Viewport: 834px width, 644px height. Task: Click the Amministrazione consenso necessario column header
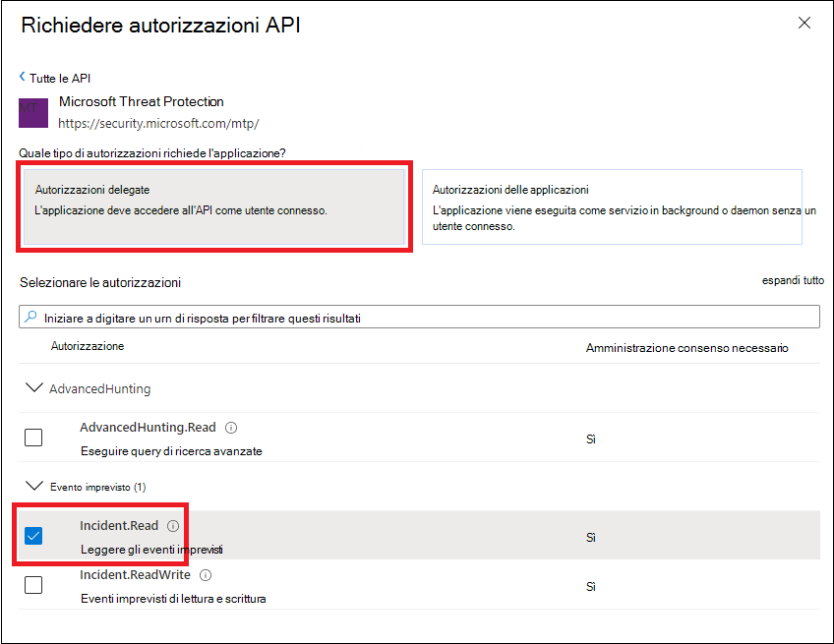click(686, 348)
